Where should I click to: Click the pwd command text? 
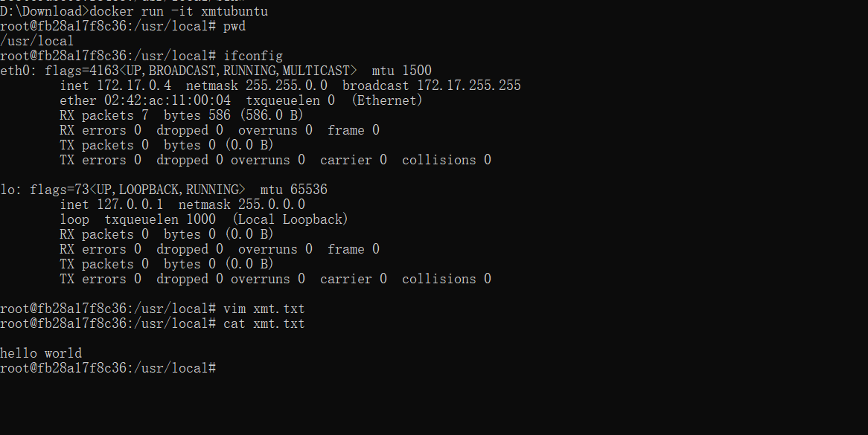click(x=234, y=27)
